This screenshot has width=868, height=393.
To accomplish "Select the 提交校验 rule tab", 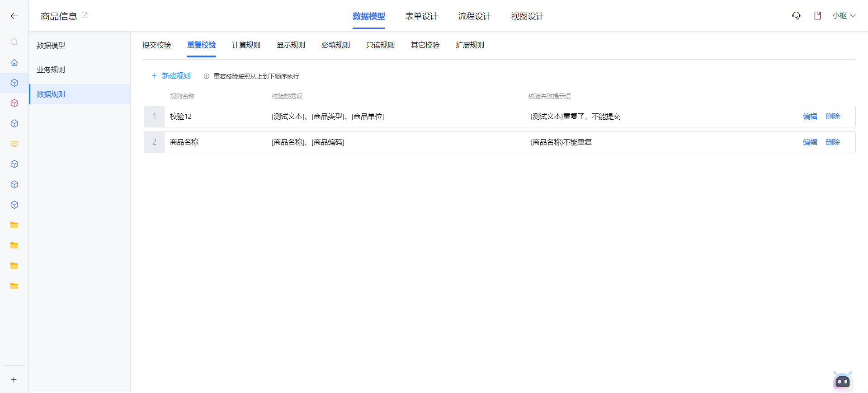I will (156, 45).
